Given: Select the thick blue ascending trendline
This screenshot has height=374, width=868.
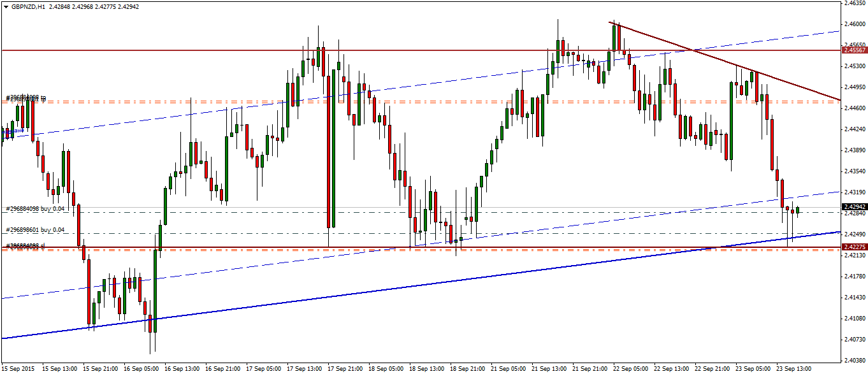Looking at the screenshot, I should point(421,285).
